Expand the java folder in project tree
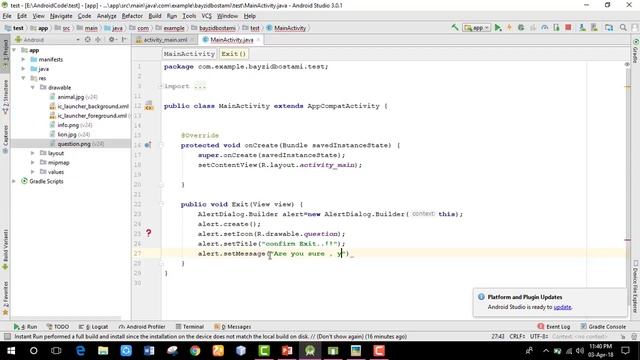The height and width of the screenshot is (360, 640). coord(23,69)
